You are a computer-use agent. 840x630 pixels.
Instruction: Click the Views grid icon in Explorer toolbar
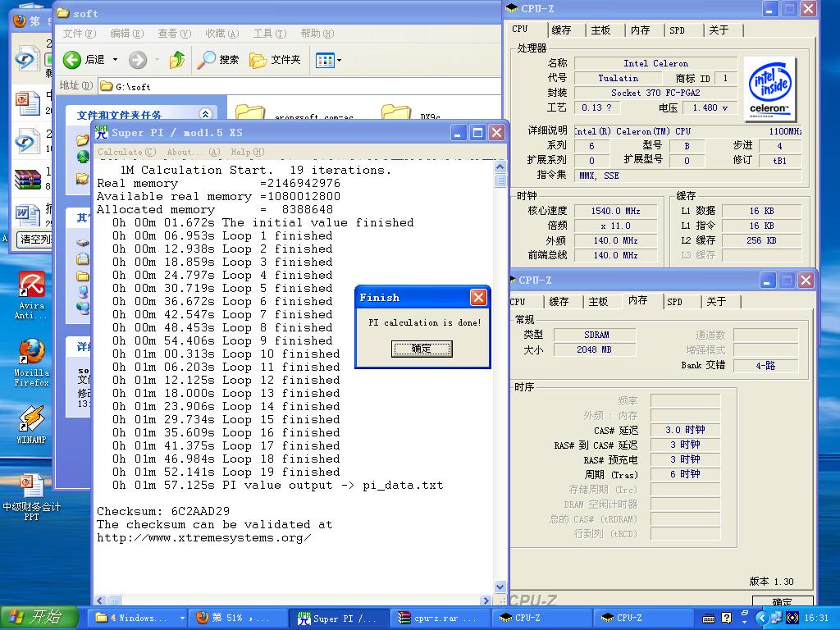pyautogui.click(x=325, y=60)
